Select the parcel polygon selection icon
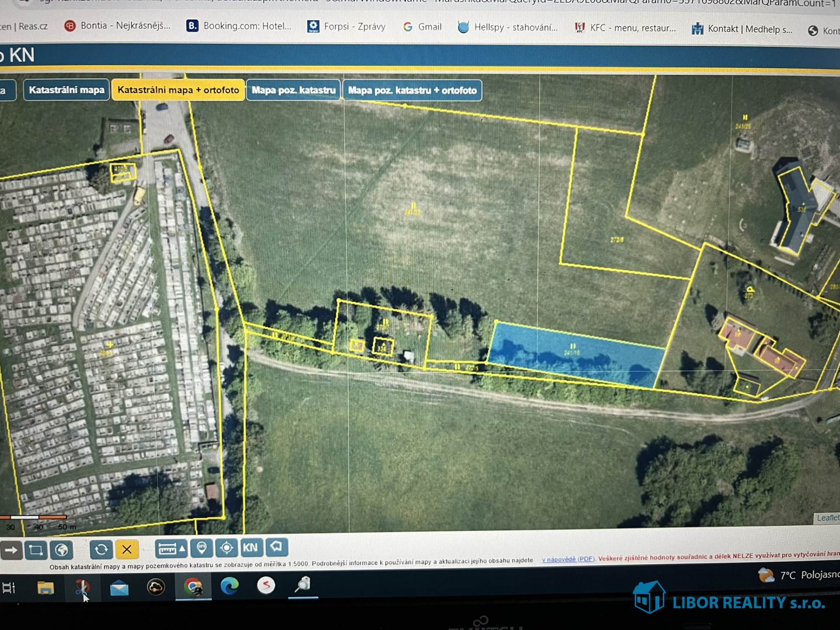 [x=276, y=546]
